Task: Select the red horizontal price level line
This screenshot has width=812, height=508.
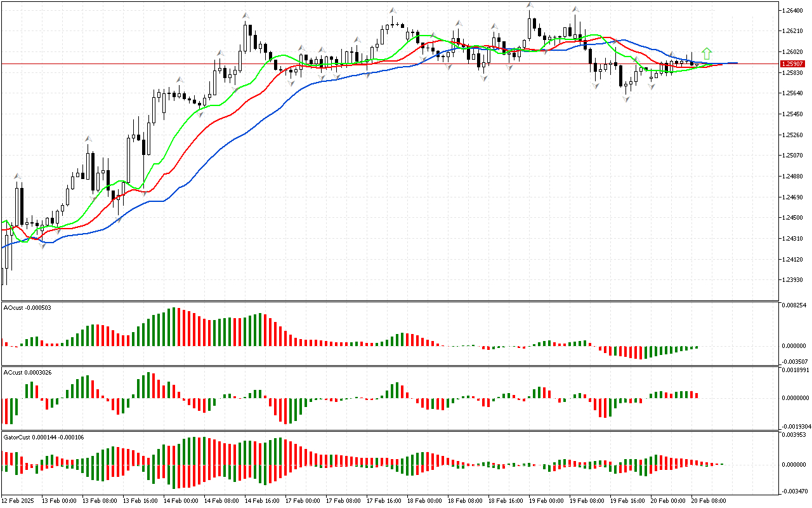Action: point(390,63)
